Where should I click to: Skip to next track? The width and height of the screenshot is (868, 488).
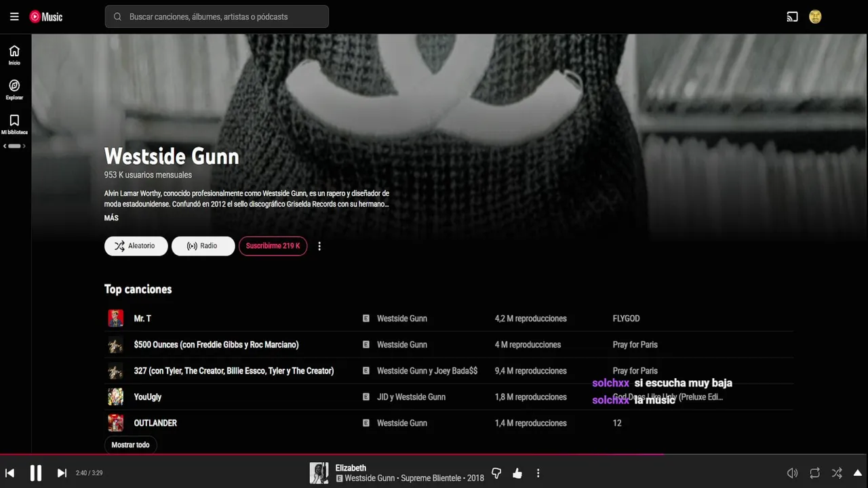(x=62, y=473)
